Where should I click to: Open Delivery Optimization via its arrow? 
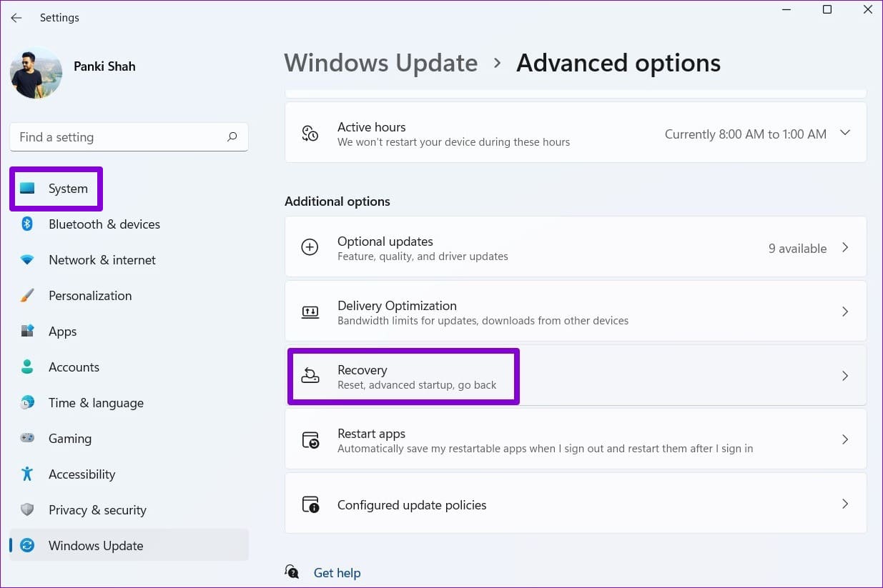click(845, 312)
